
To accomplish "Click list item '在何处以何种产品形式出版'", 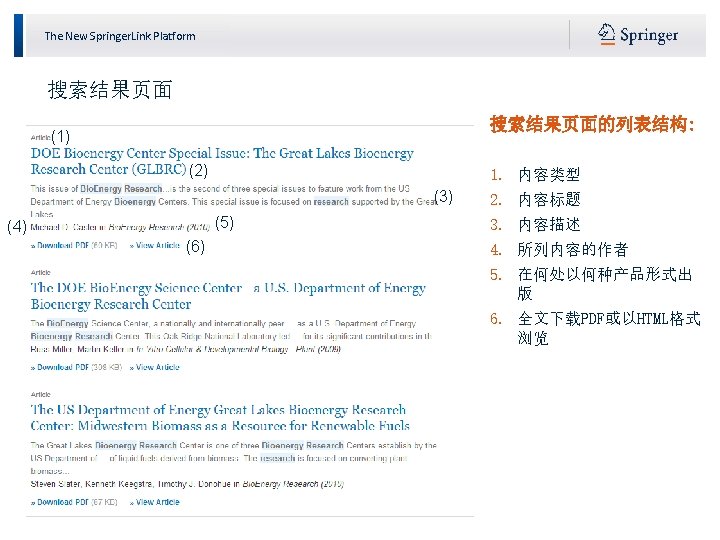I will click(x=605, y=284).
